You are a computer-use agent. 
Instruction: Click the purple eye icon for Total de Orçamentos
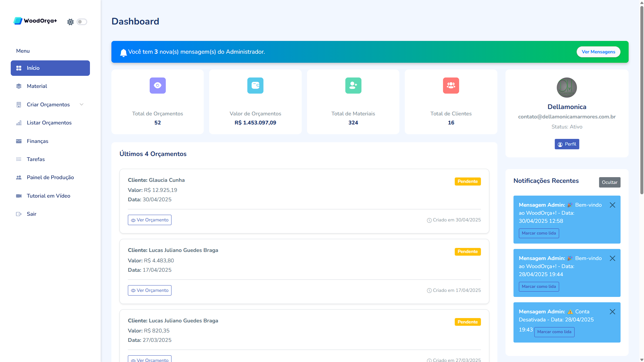pos(157,86)
